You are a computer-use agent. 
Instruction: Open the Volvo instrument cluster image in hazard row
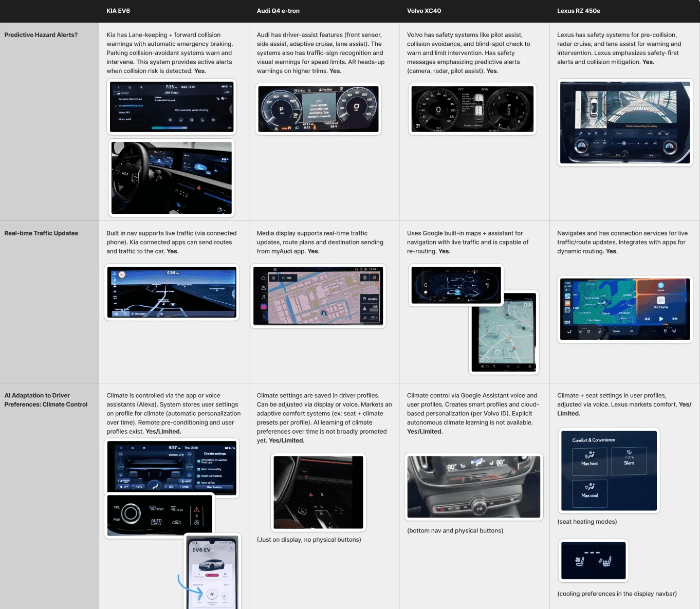pyautogui.click(x=472, y=109)
